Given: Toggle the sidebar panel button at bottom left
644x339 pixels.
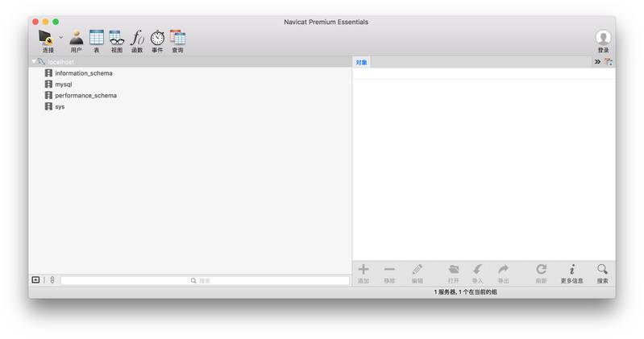Looking at the screenshot, I should pos(35,280).
